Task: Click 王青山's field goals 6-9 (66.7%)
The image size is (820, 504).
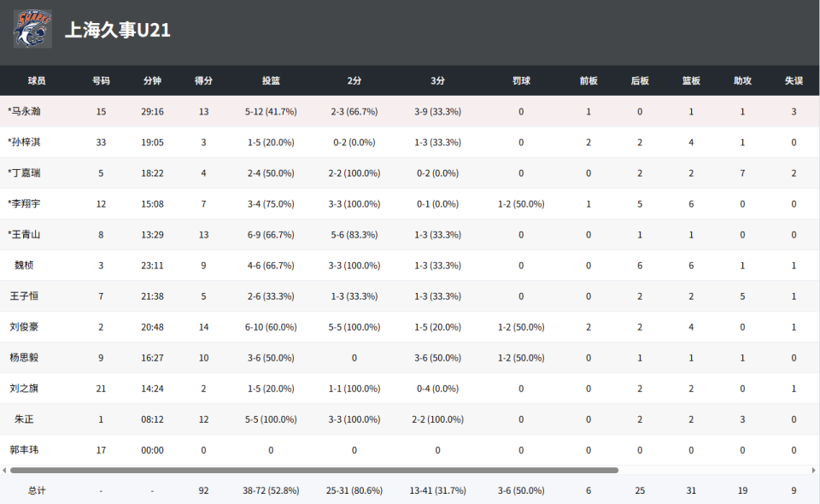Action: click(271, 235)
